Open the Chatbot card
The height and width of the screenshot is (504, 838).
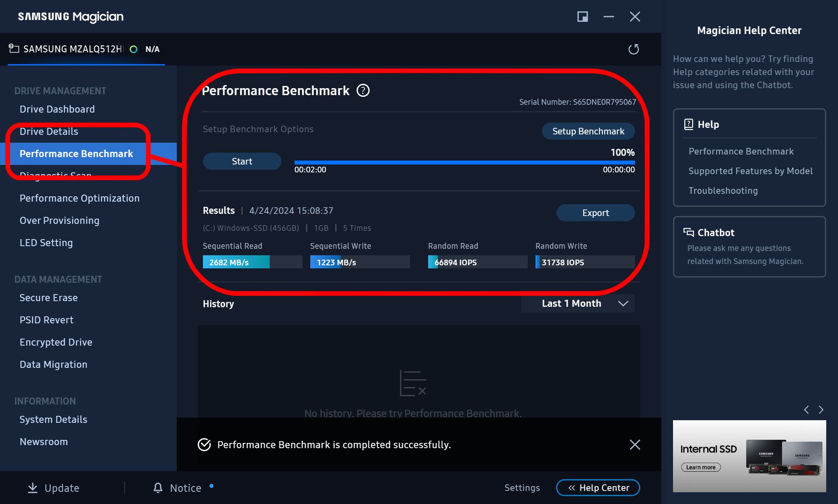pos(749,247)
